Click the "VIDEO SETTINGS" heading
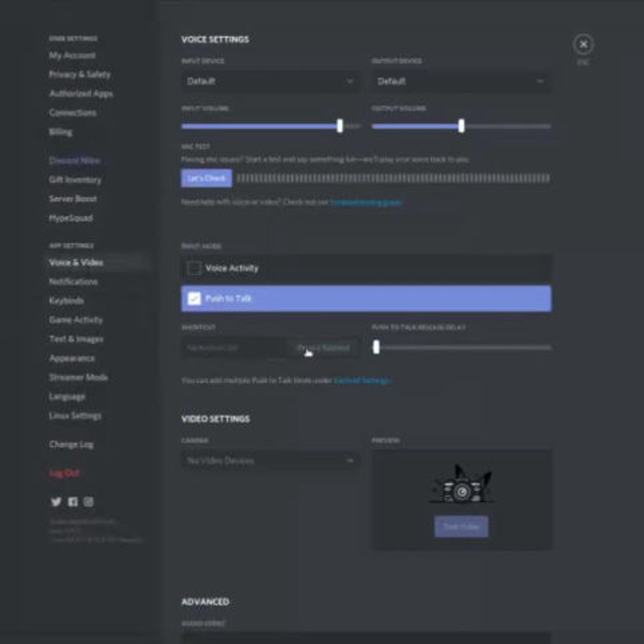 point(216,419)
